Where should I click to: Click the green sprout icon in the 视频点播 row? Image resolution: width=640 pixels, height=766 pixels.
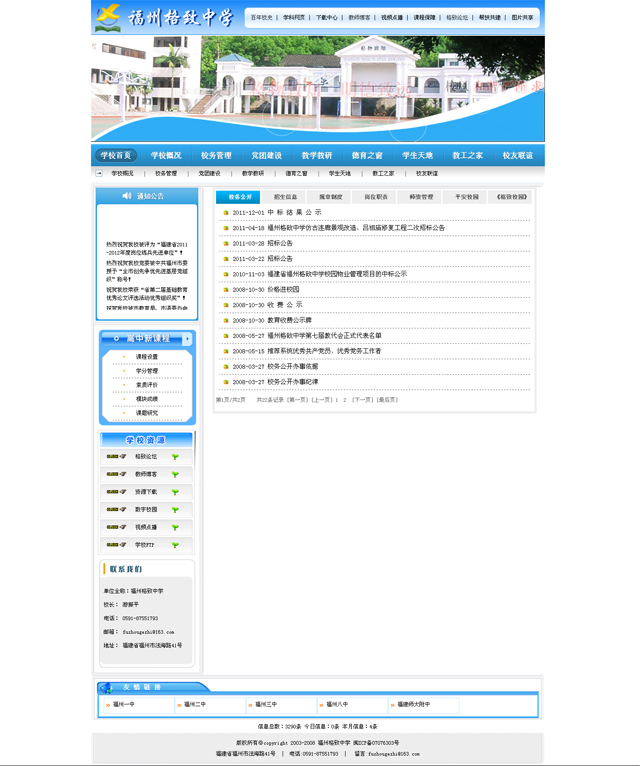tap(175, 527)
